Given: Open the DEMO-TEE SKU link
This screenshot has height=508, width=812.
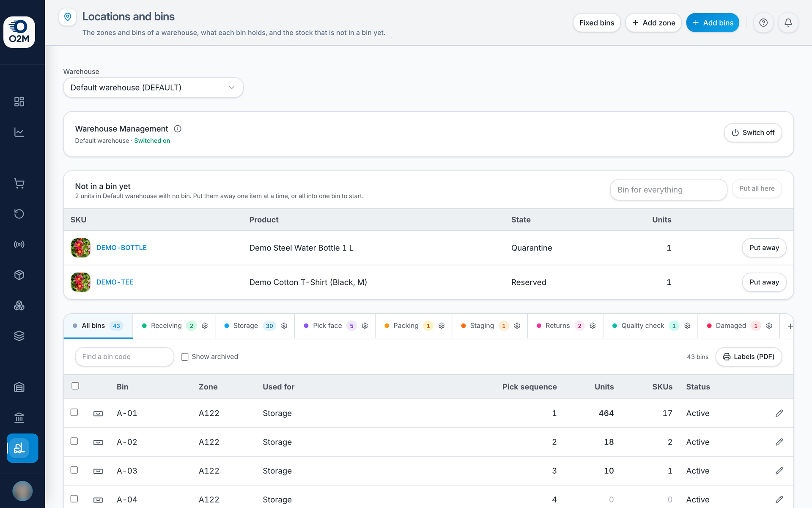Looking at the screenshot, I should coord(115,282).
